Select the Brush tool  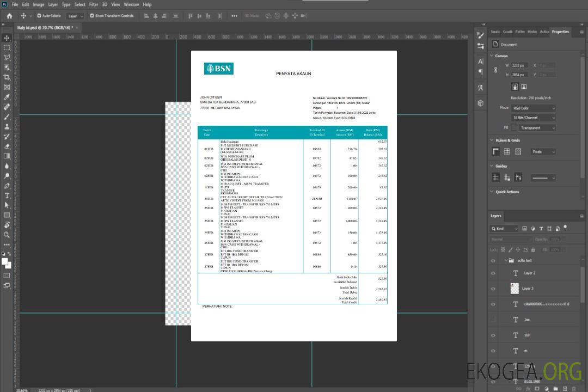7,117
